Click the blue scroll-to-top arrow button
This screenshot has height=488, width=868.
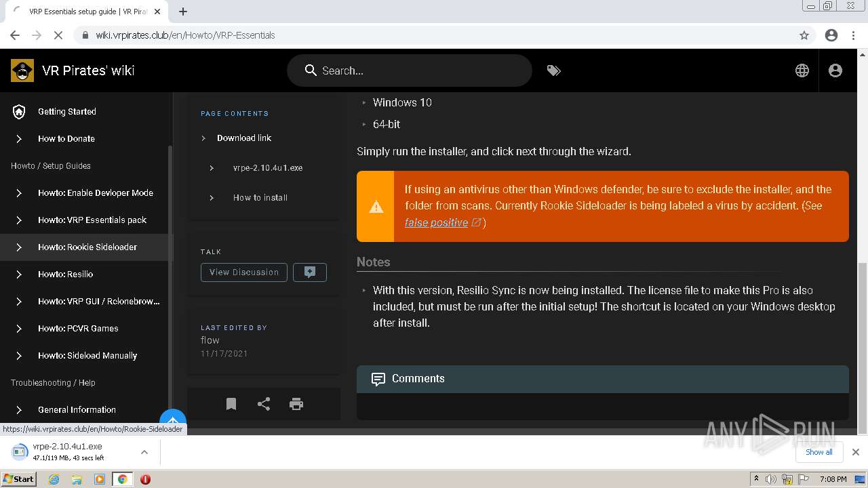[173, 422]
